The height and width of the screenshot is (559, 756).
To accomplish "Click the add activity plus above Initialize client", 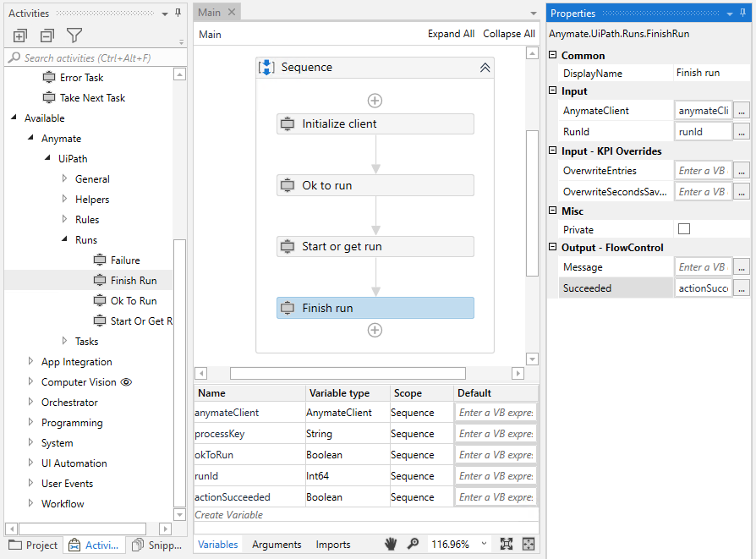I will (x=375, y=101).
